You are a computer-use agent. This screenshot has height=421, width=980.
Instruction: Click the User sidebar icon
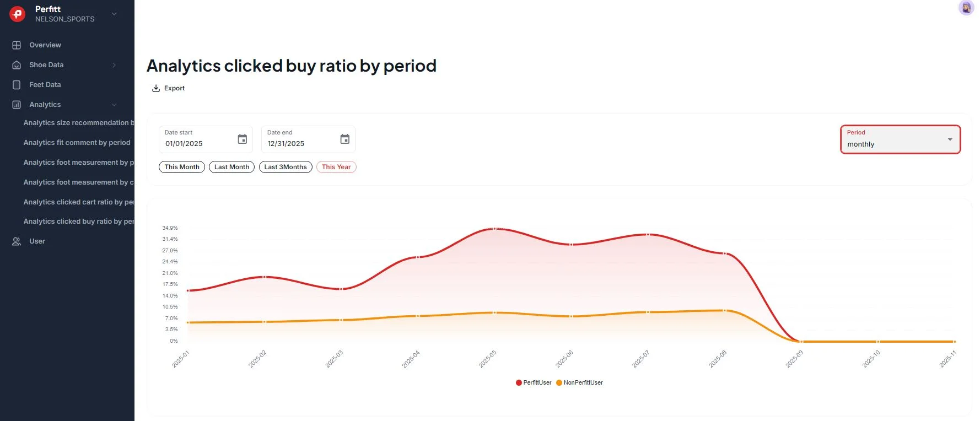pyautogui.click(x=17, y=241)
